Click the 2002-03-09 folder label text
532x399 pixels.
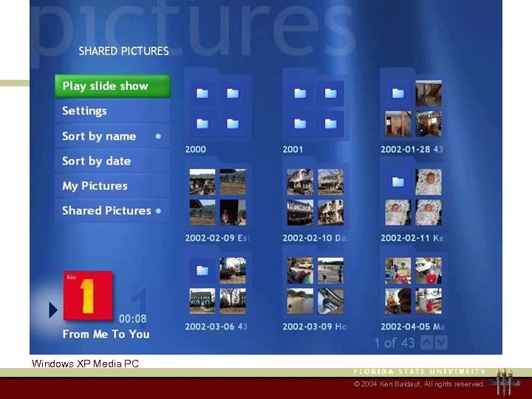315,327
